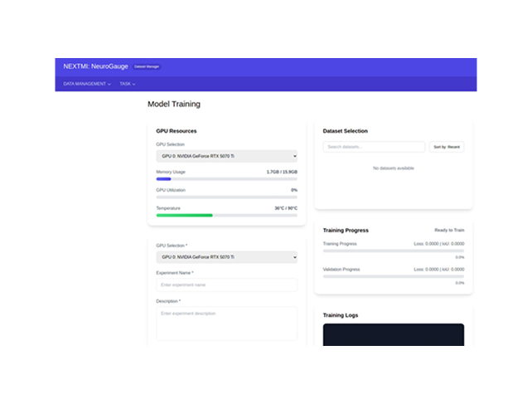Open the DATA MANAGEMENT menu
Viewport: 532px width, 404px height.
tap(87, 84)
